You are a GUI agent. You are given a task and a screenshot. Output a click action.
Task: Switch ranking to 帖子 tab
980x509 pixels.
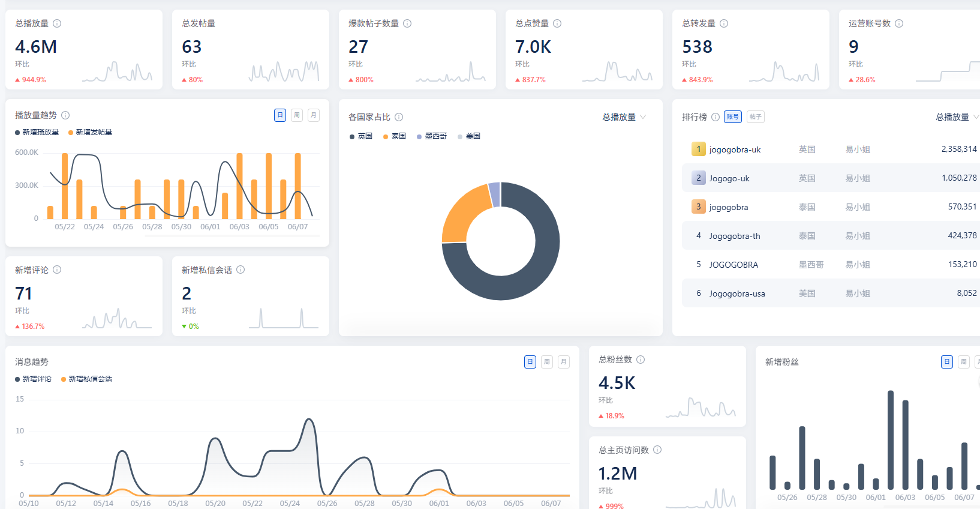(756, 117)
